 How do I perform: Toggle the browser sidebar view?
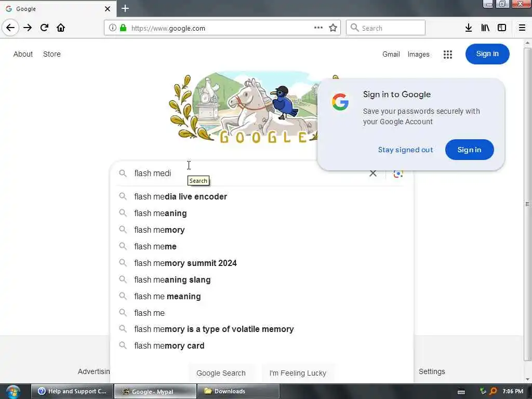(502, 28)
